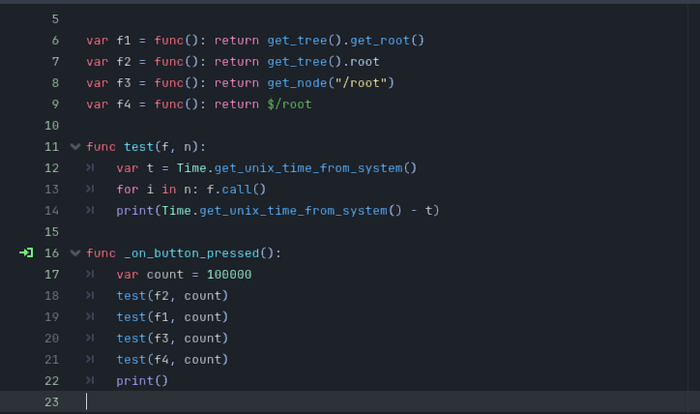Click function name test on line 11
The width and height of the screenshot is (700, 414).
tap(138, 146)
